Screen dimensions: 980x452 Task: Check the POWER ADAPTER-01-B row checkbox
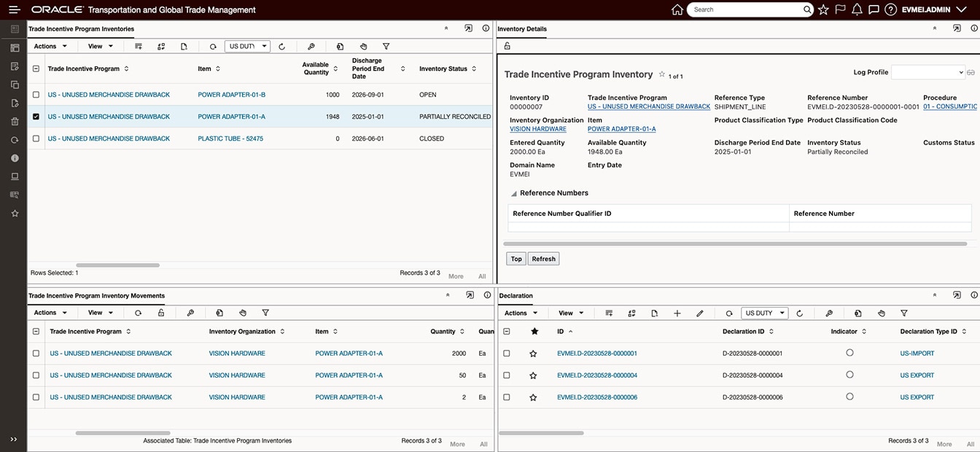(x=36, y=95)
